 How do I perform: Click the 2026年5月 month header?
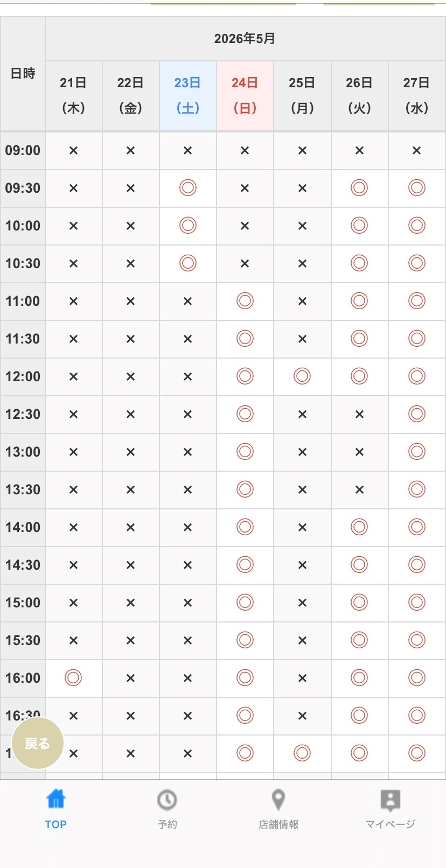pyautogui.click(x=245, y=39)
